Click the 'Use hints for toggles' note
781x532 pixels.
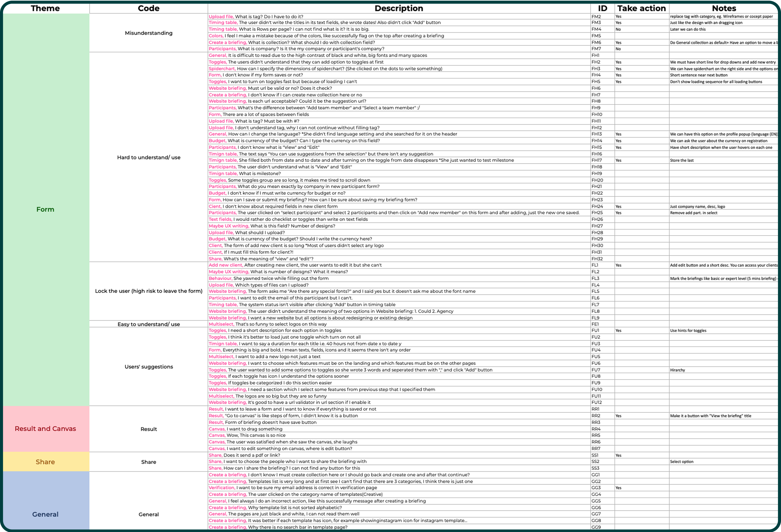click(688, 330)
